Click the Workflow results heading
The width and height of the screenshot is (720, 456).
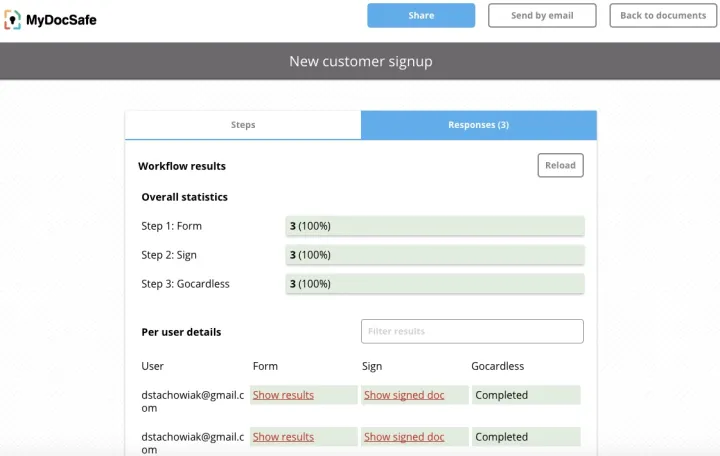point(182,166)
